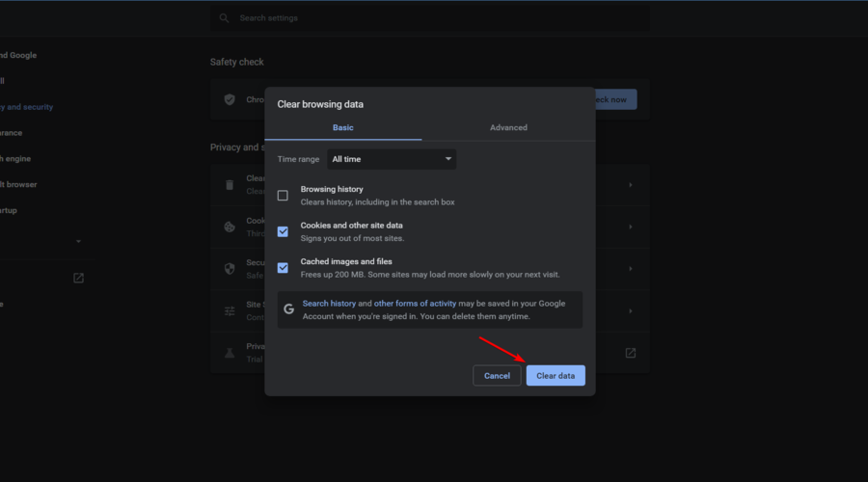
Task: Click the Site Settings sliders icon
Action: pos(230,310)
